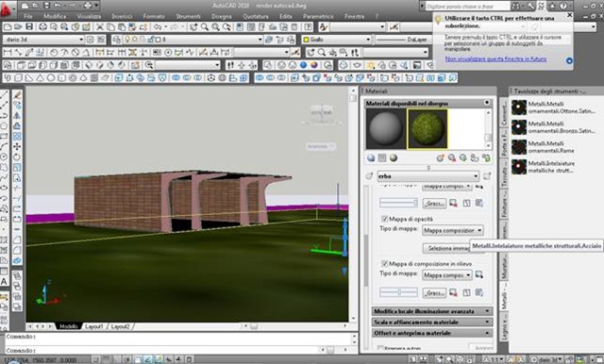Screen dimensions: 604x364
Task: Click the Seleziona immagine button
Action: point(446,248)
